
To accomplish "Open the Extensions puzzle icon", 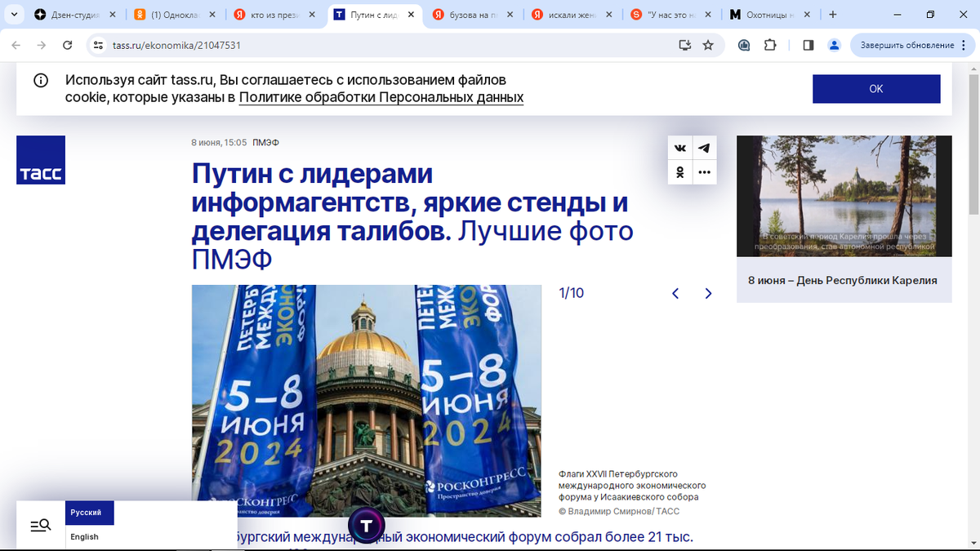I will tap(769, 45).
